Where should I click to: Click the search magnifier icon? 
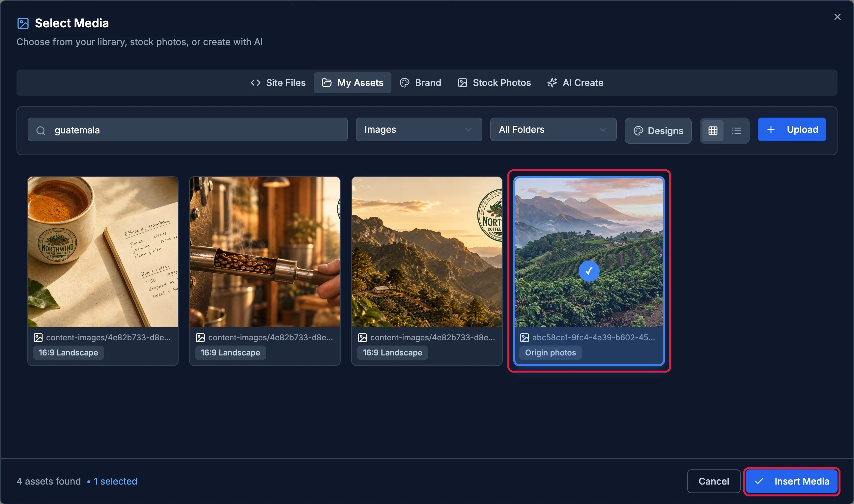pos(41,130)
